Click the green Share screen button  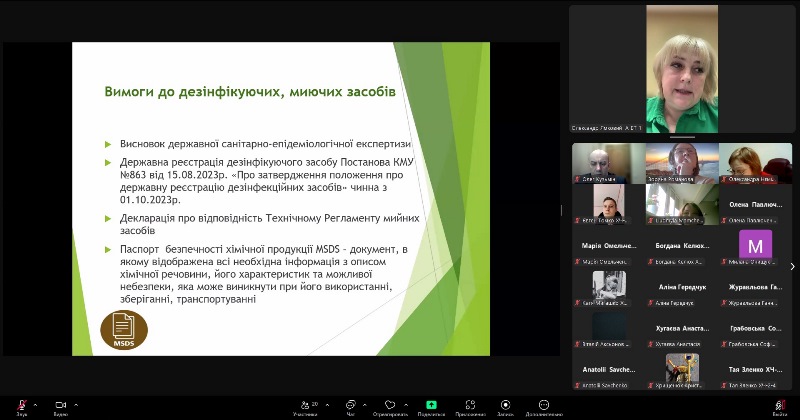431,405
